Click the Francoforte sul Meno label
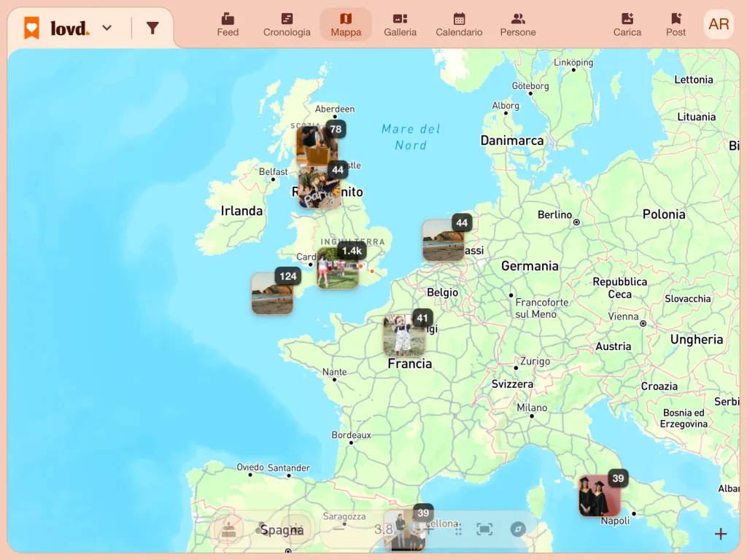Viewport: 747px width, 560px height. [x=542, y=308]
